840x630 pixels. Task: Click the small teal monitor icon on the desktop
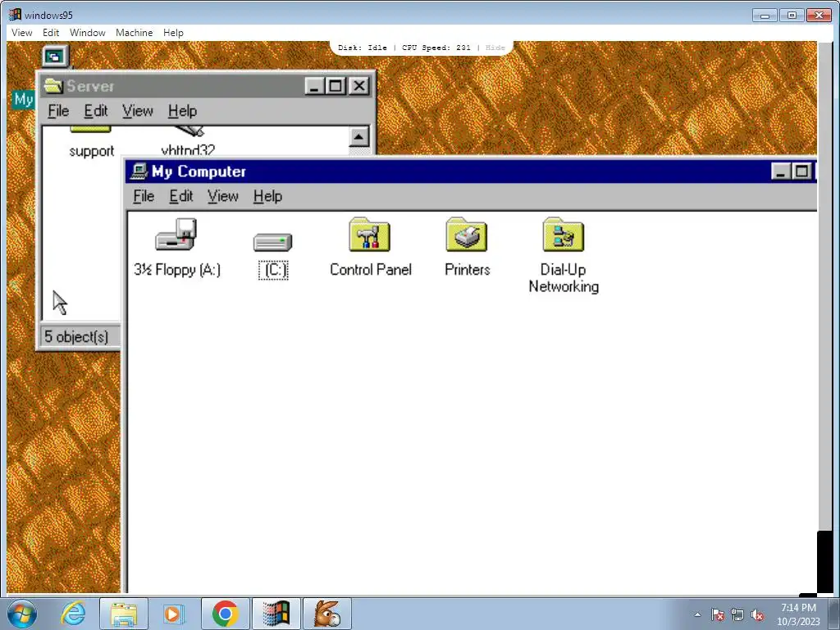click(55, 57)
